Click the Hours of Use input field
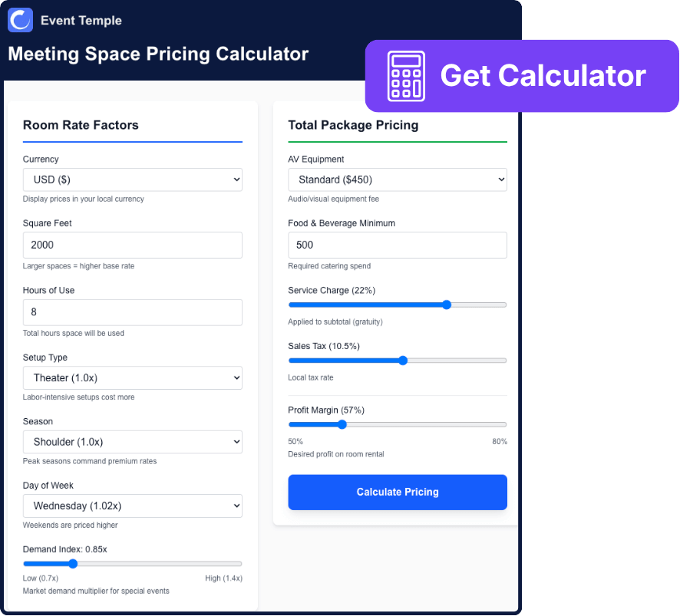The height and width of the screenshot is (616, 680). click(132, 312)
